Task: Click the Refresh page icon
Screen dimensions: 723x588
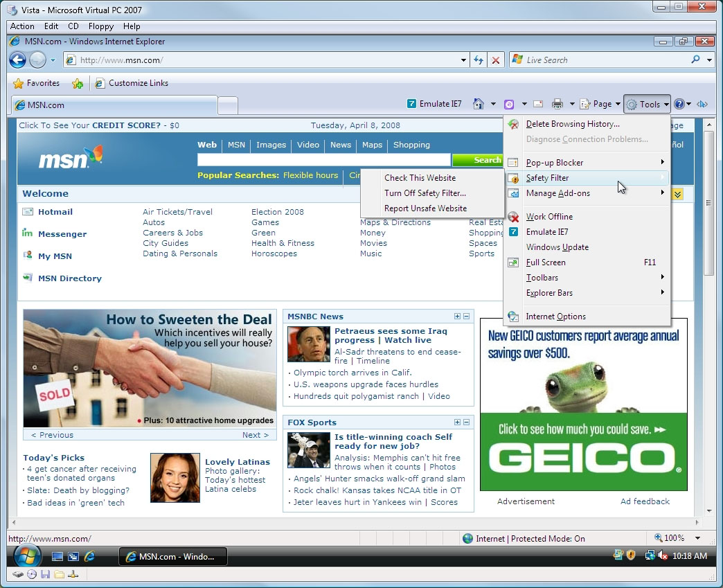Action: click(478, 60)
